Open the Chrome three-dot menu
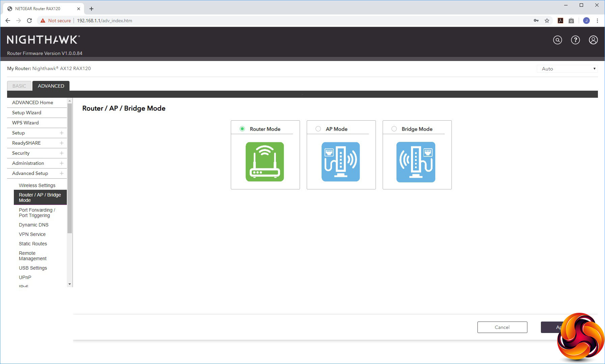The height and width of the screenshot is (364, 605). coord(597,21)
